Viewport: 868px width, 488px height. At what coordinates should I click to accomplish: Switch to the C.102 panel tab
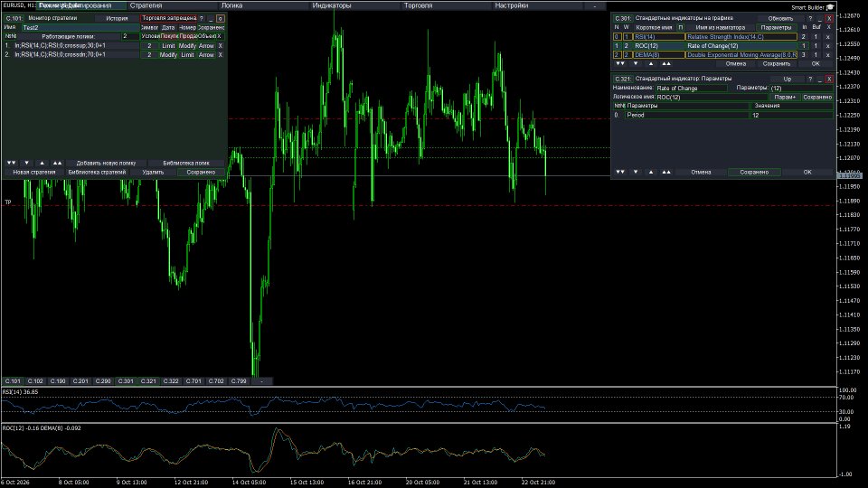point(35,381)
